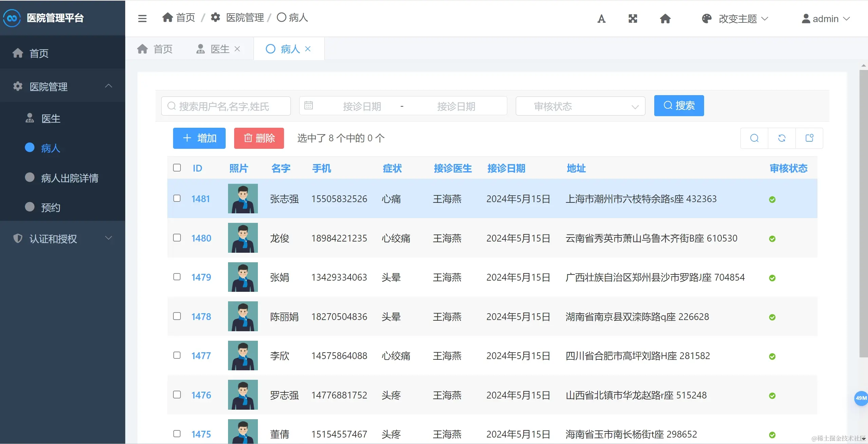Click the export icon beside refresh
This screenshot has width=868, height=444.
point(809,138)
